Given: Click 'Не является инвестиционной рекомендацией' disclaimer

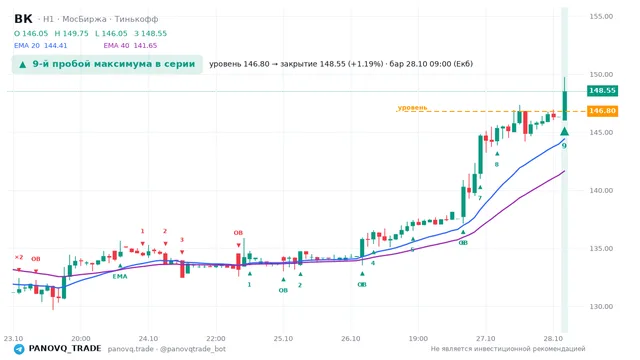Looking at the screenshot, I should pos(508,349).
